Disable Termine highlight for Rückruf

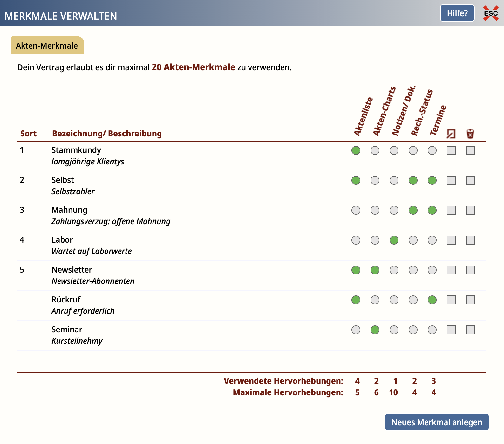pyautogui.click(x=432, y=300)
